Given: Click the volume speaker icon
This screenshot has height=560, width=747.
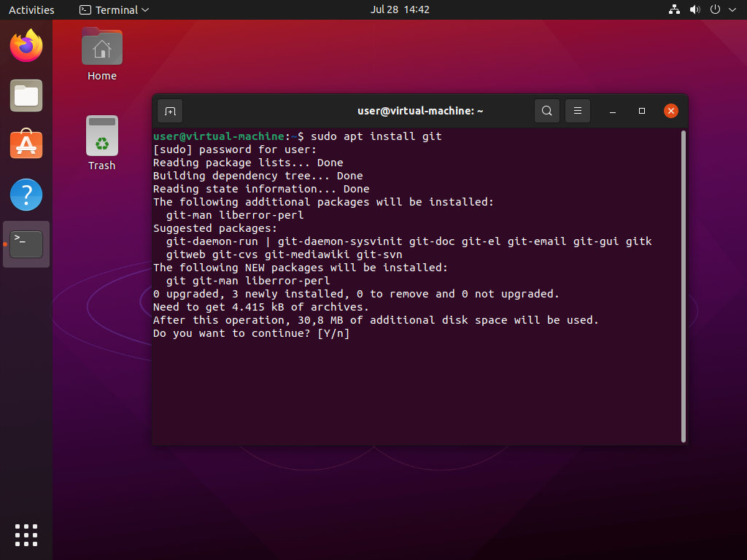Looking at the screenshot, I should click(694, 10).
